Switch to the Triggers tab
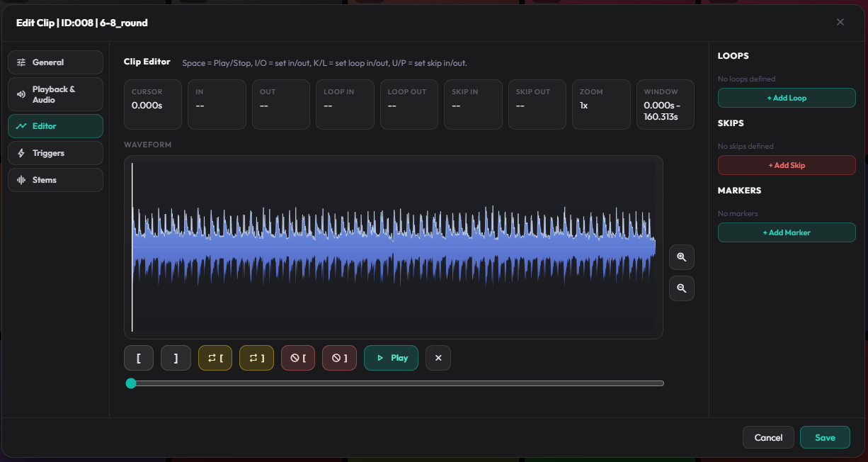The height and width of the screenshot is (462, 868). click(x=55, y=153)
